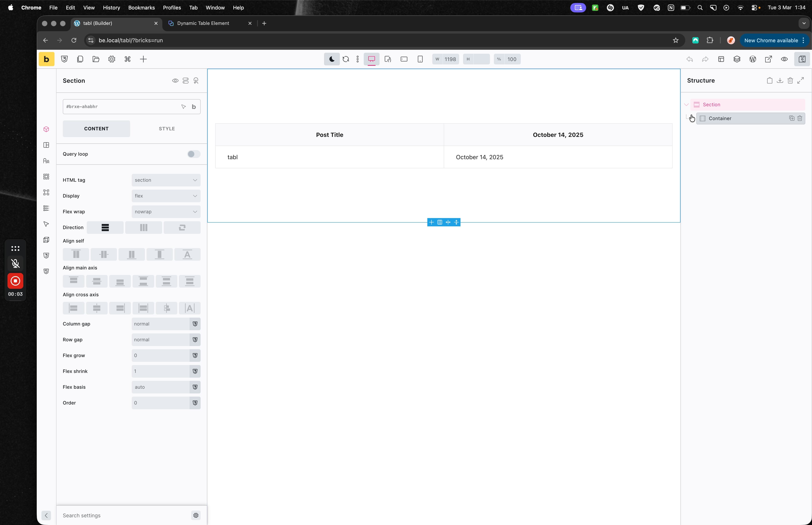Select horizontal direction button
Screen dimensions: 812x525
(143, 227)
